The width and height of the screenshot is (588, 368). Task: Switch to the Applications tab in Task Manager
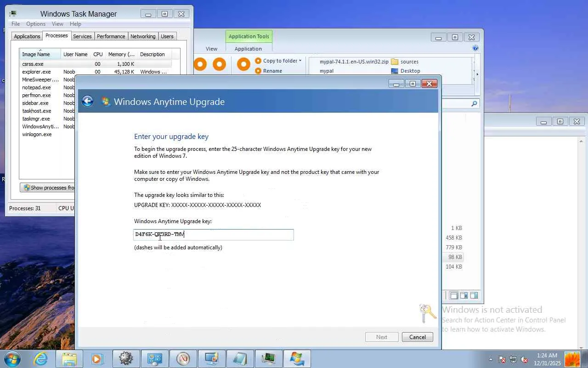[x=27, y=36]
